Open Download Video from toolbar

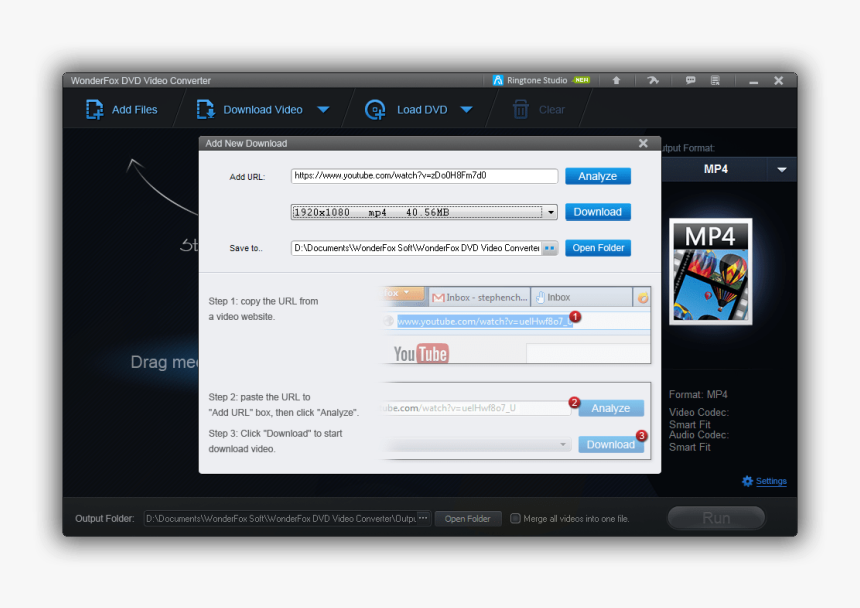point(250,110)
